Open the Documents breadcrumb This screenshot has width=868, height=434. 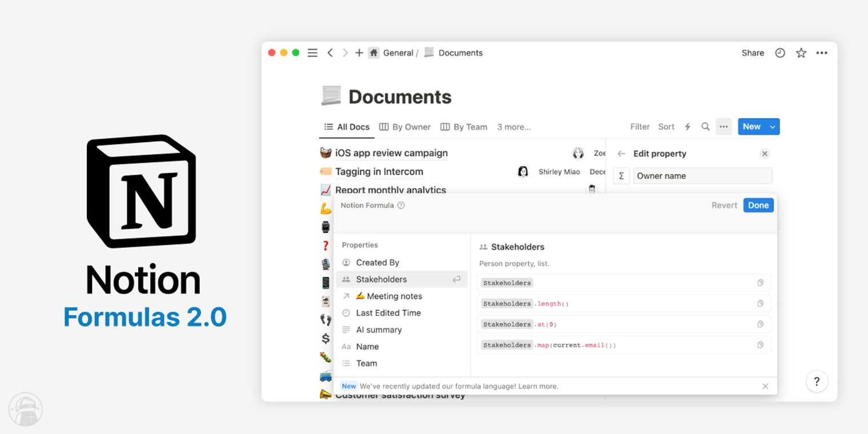(x=460, y=53)
